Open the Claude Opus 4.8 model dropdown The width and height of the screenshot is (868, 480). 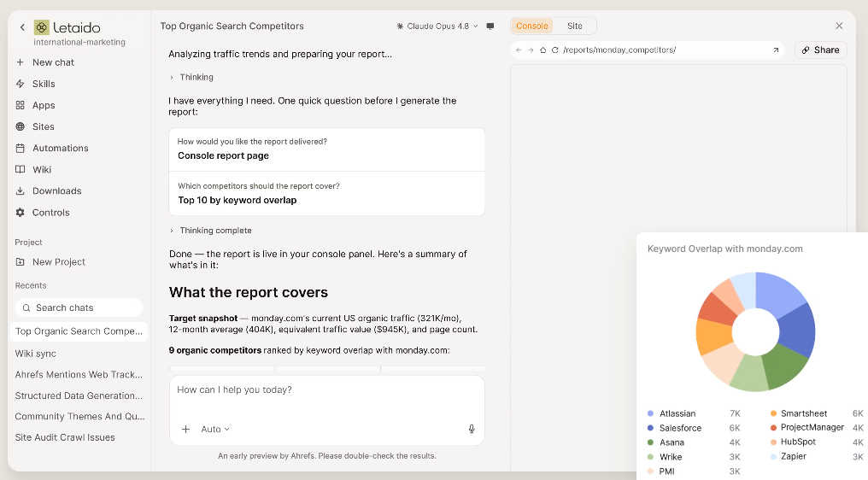point(437,26)
